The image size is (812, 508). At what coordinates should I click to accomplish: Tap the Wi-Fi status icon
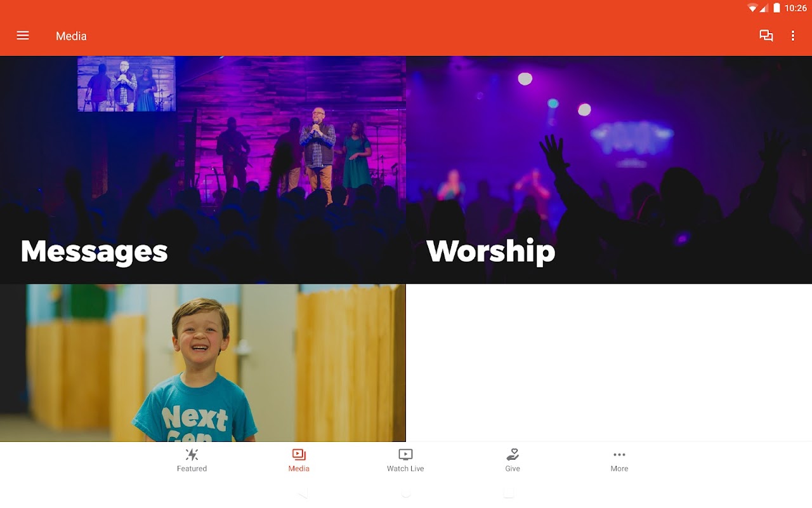[x=753, y=8]
